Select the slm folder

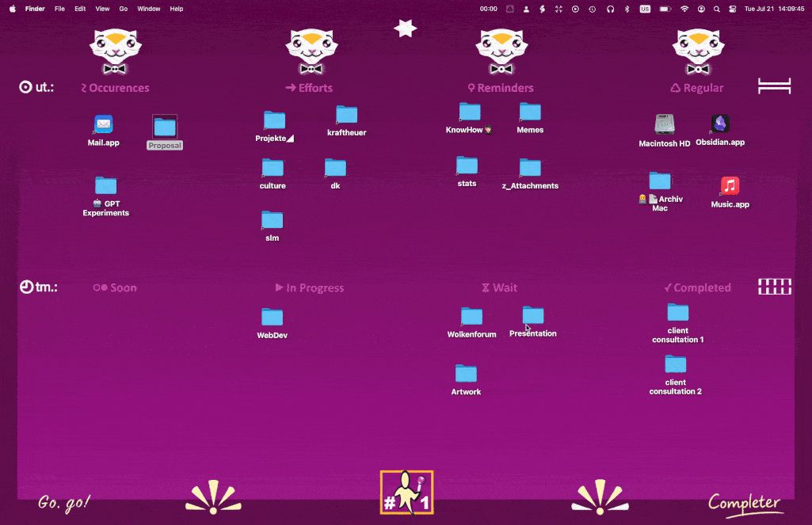click(x=272, y=220)
